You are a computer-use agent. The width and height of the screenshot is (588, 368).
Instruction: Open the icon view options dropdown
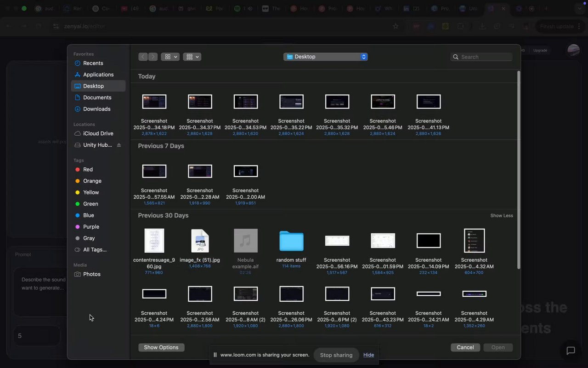tap(170, 57)
